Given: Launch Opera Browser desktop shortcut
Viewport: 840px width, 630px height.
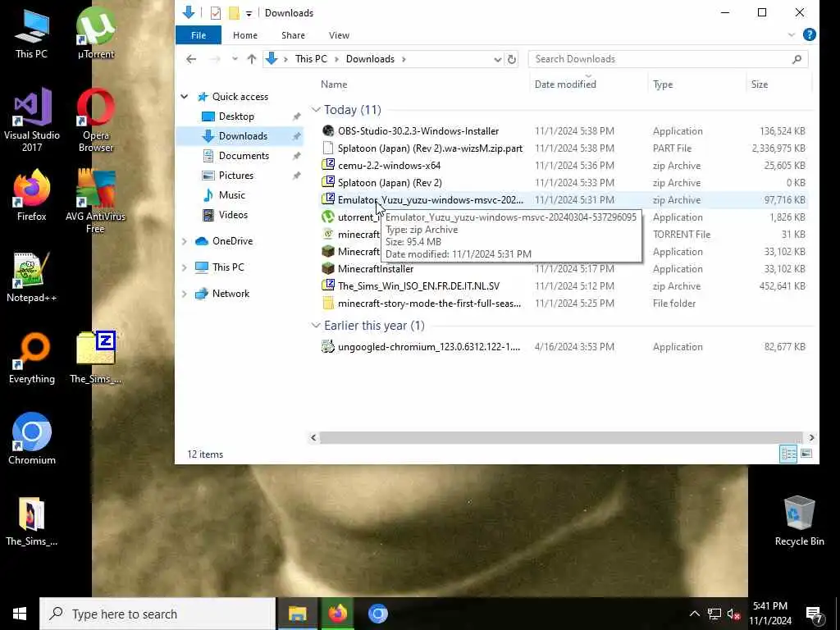Looking at the screenshot, I should [95, 120].
